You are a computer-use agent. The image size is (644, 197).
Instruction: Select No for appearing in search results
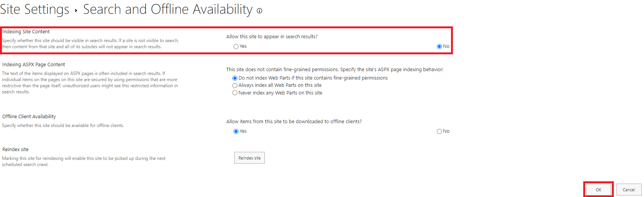click(439, 46)
